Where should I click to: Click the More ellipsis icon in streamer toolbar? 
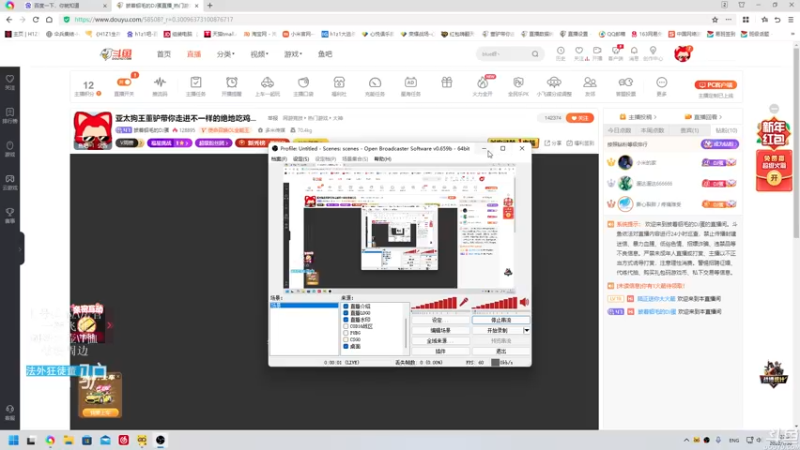pos(661,82)
